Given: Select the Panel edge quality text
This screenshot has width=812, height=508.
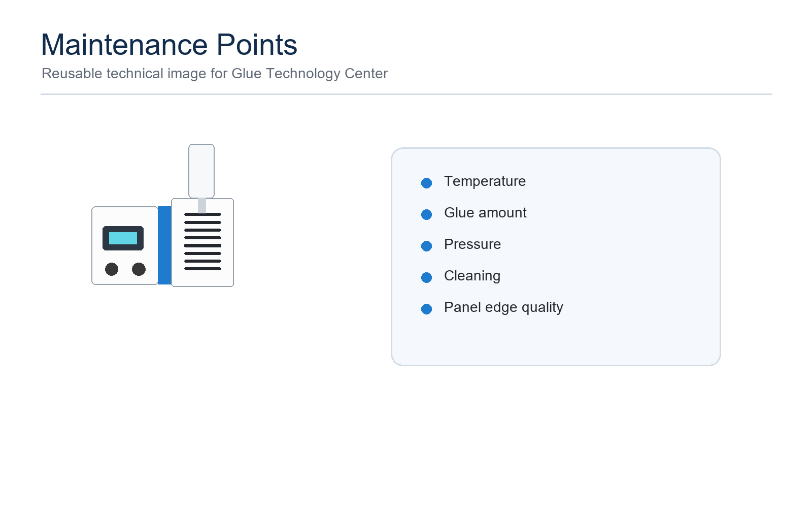Looking at the screenshot, I should [x=503, y=307].
